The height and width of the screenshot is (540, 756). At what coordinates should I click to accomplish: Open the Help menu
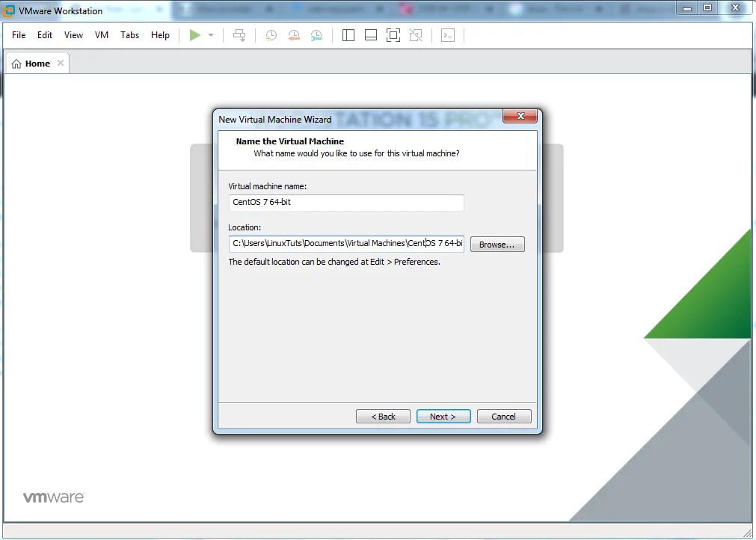[x=160, y=35]
